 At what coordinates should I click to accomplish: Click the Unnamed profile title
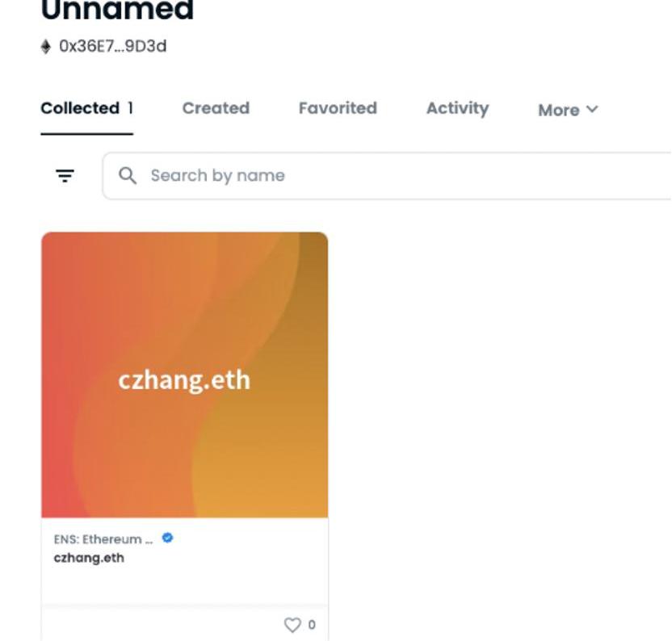pyautogui.click(x=117, y=10)
